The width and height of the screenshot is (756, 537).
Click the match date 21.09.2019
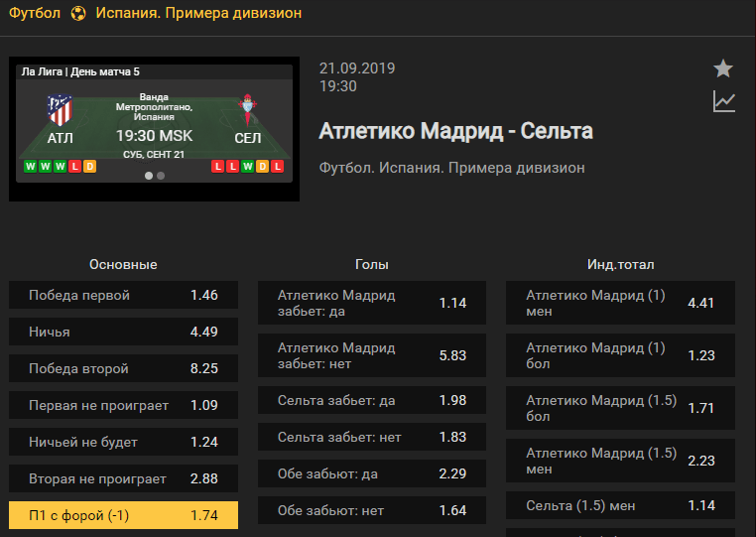click(x=357, y=68)
